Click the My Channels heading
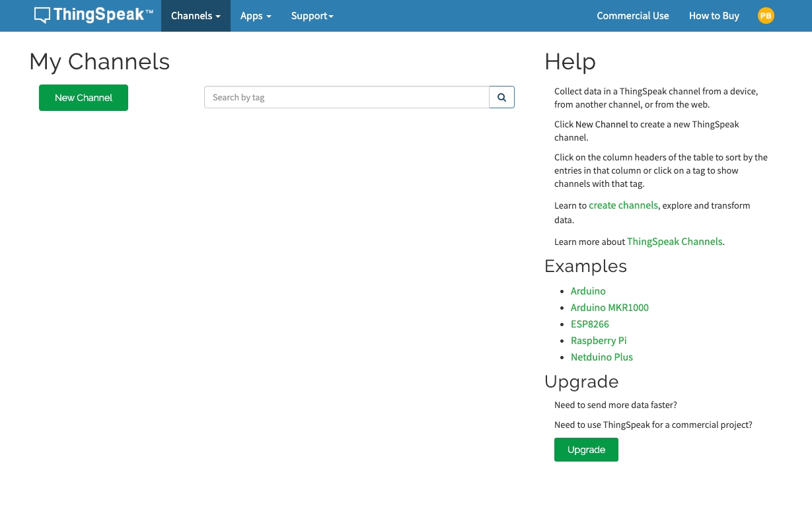Image resolution: width=812 pixels, height=519 pixels. point(100,61)
